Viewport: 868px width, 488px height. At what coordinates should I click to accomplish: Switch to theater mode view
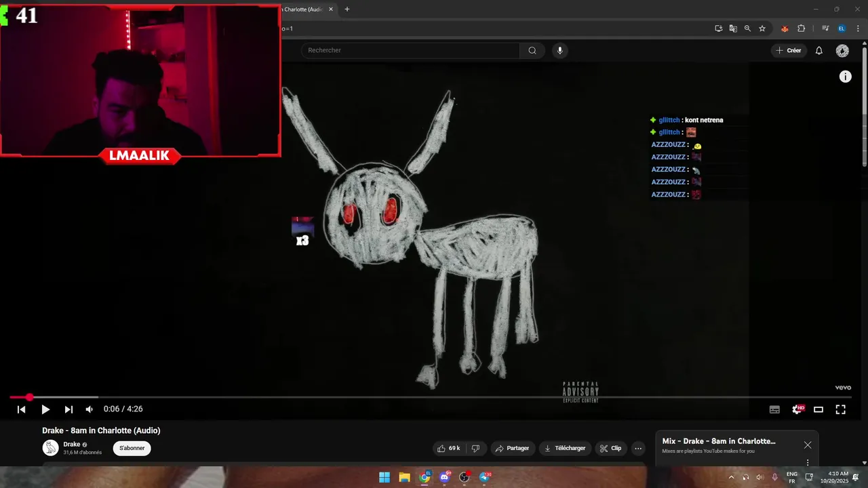(818, 409)
